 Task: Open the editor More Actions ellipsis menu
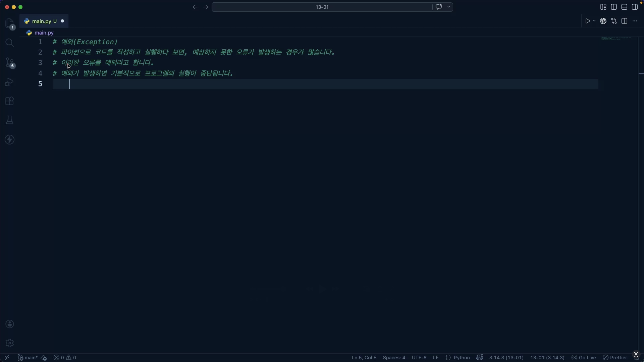coord(635,21)
